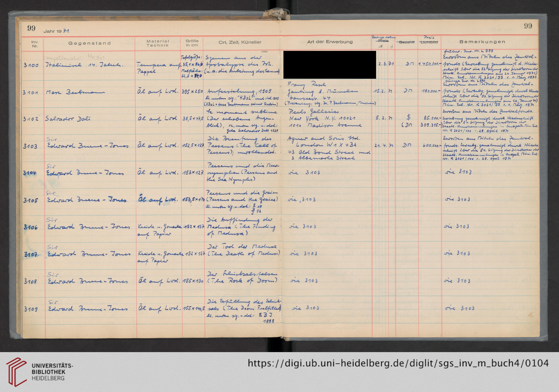Click the Peels Galleries New York entry
Viewport: 559px width, 392px height.
325,118
